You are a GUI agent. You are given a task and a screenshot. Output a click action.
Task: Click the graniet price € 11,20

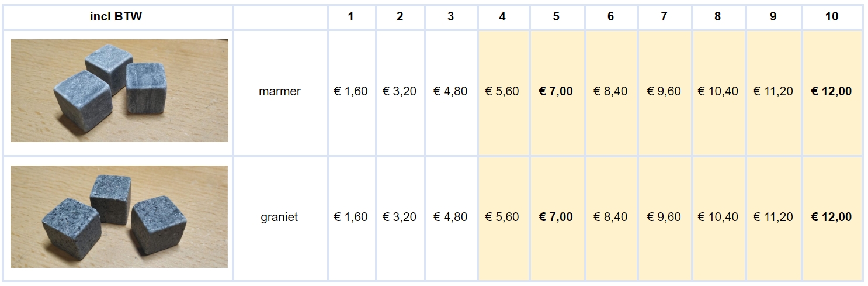(773, 217)
